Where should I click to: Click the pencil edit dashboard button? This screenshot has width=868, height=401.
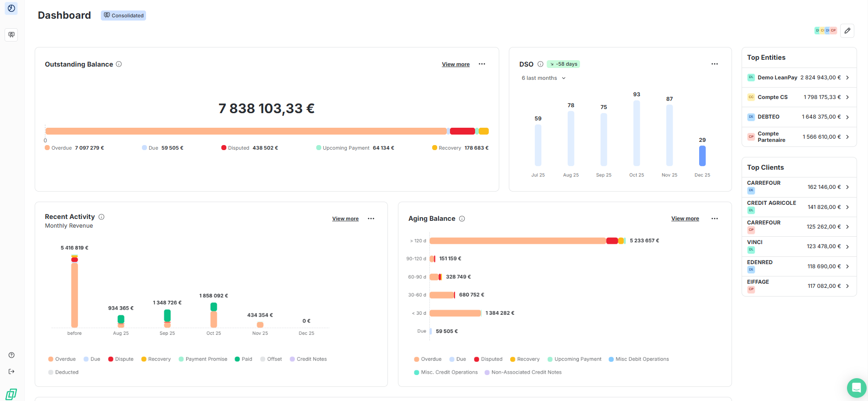(x=847, y=31)
